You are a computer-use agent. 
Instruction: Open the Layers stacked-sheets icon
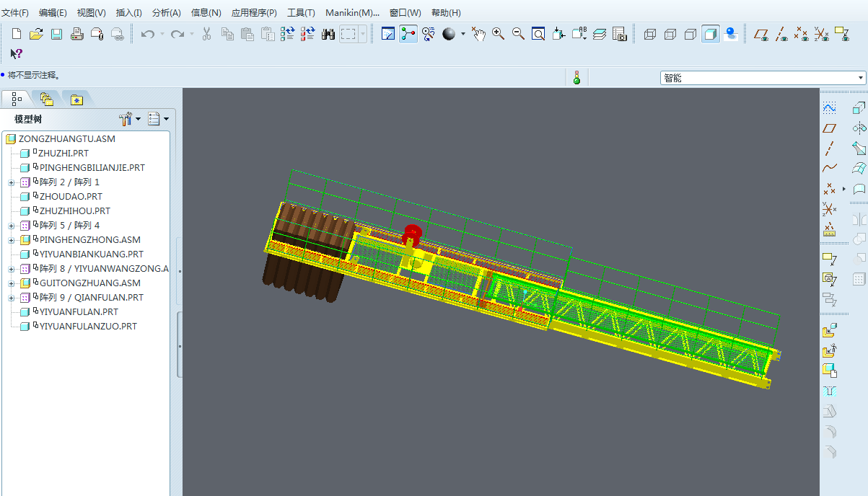click(x=599, y=34)
